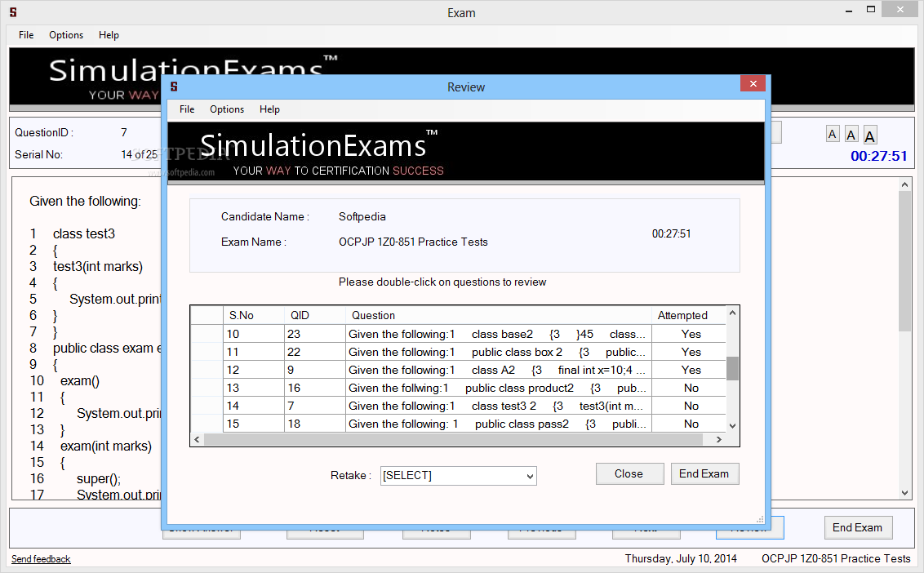Open Options menu in Exam window
The height and width of the screenshot is (573, 924).
[66, 35]
